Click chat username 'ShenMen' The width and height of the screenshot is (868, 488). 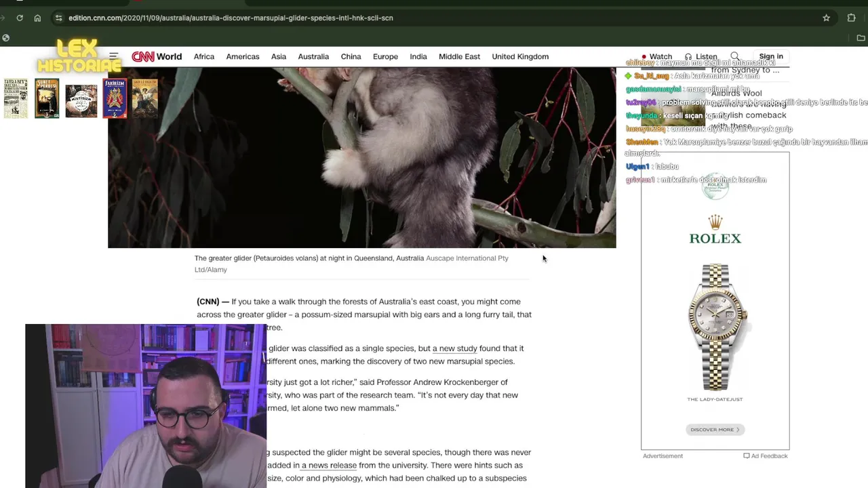coord(642,142)
